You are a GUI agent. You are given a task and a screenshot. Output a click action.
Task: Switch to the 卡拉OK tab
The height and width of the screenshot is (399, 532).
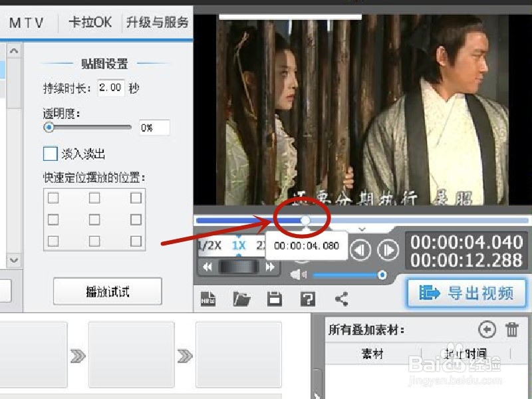click(x=90, y=23)
